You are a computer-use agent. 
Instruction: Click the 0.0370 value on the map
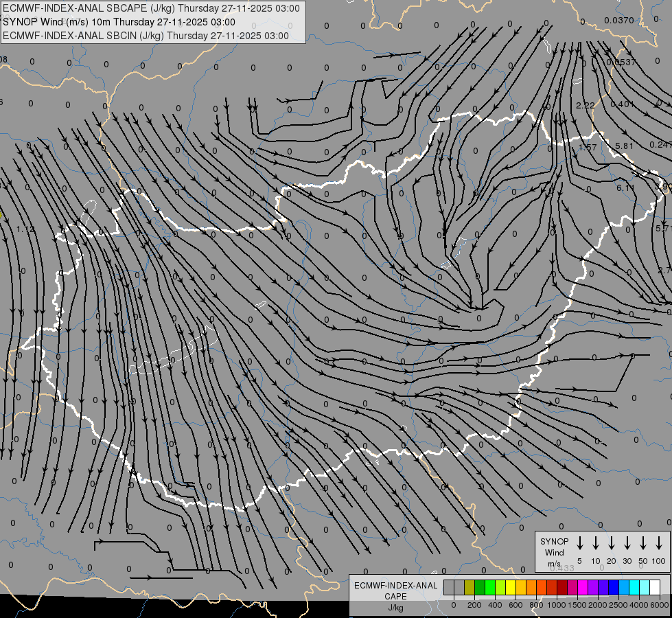pyautogui.click(x=619, y=20)
